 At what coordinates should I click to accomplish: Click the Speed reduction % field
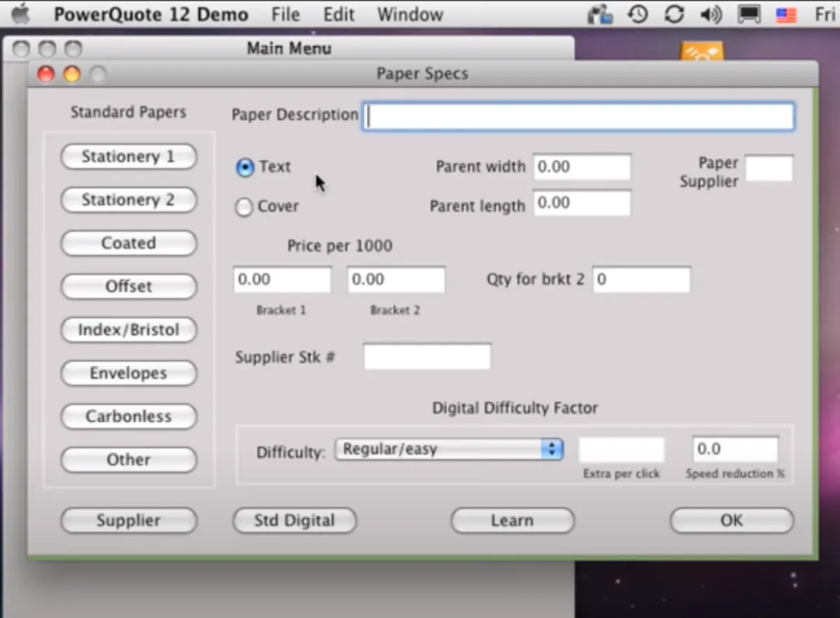(x=735, y=450)
